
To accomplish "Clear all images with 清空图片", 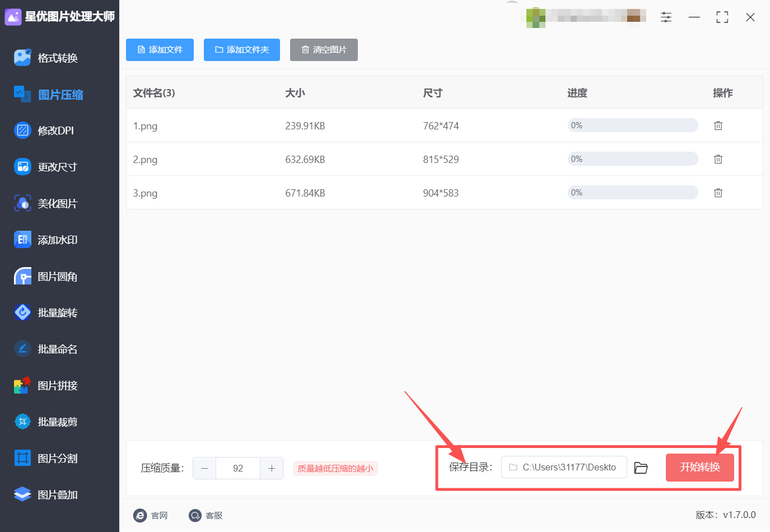I will click(x=324, y=50).
